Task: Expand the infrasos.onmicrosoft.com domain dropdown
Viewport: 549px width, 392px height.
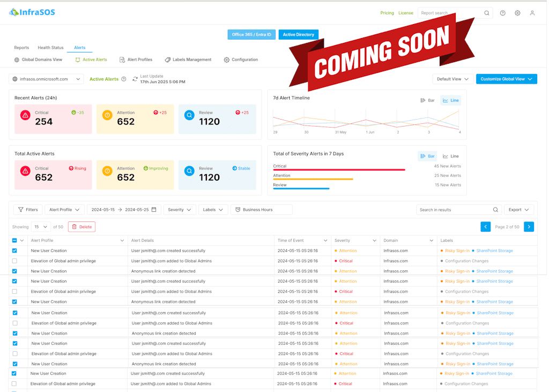Action: (46, 79)
